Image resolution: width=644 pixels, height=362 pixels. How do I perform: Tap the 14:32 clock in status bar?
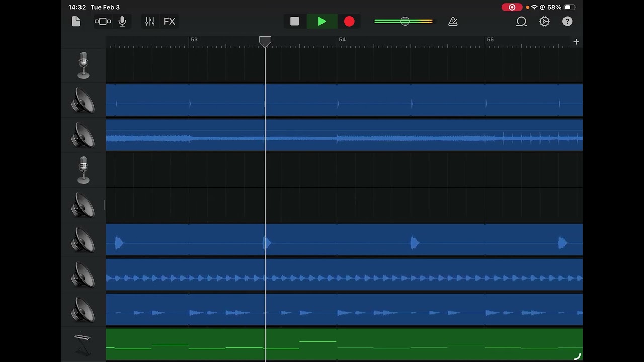pyautogui.click(x=77, y=7)
